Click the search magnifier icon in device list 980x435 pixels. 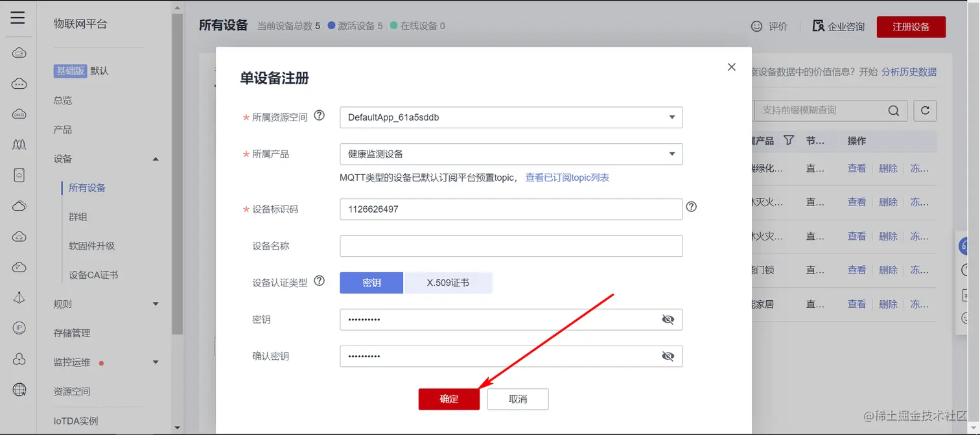[x=893, y=111]
